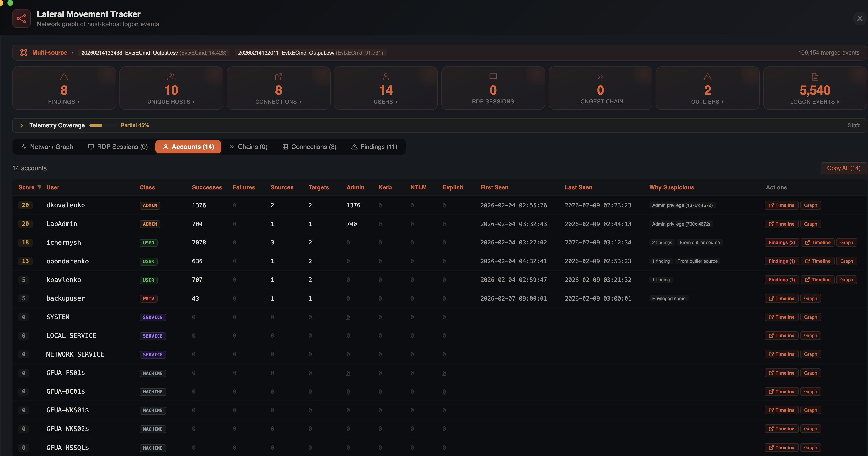Image resolution: width=868 pixels, height=456 pixels.
Task: Click the external link icon on Connections card
Action: 278,77
